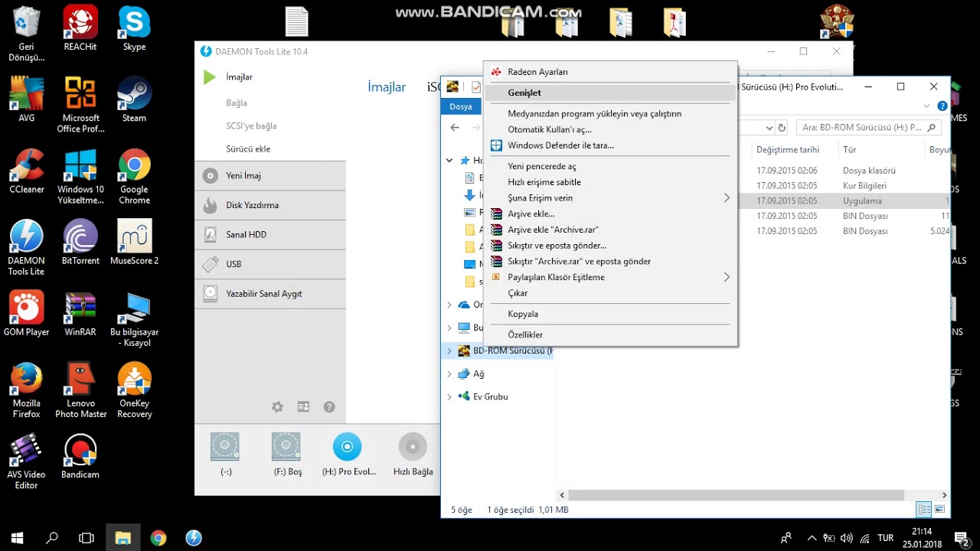Image resolution: width=980 pixels, height=551 pixels.
Task: Open the notification center icon
Action: tap(962, 538)
